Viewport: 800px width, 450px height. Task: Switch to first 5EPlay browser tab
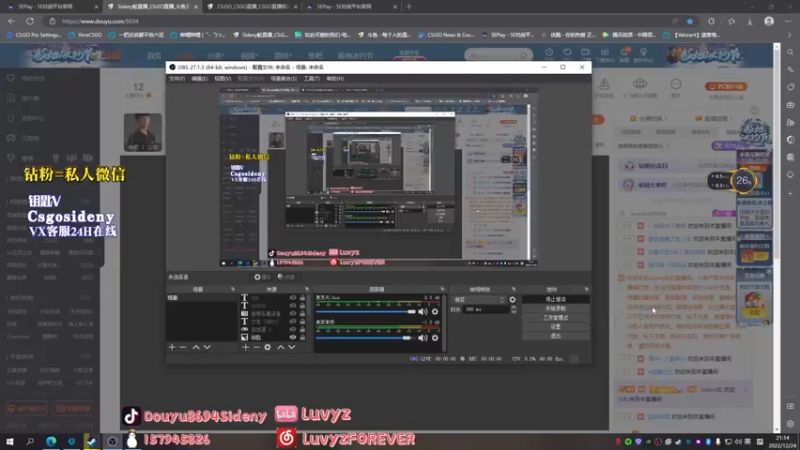pos(49,7)
